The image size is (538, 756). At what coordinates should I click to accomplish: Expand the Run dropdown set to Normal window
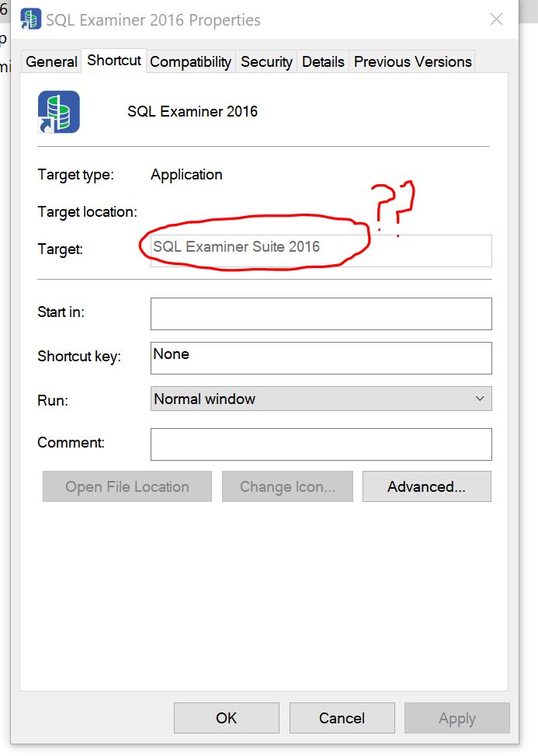tap(321, 399)
